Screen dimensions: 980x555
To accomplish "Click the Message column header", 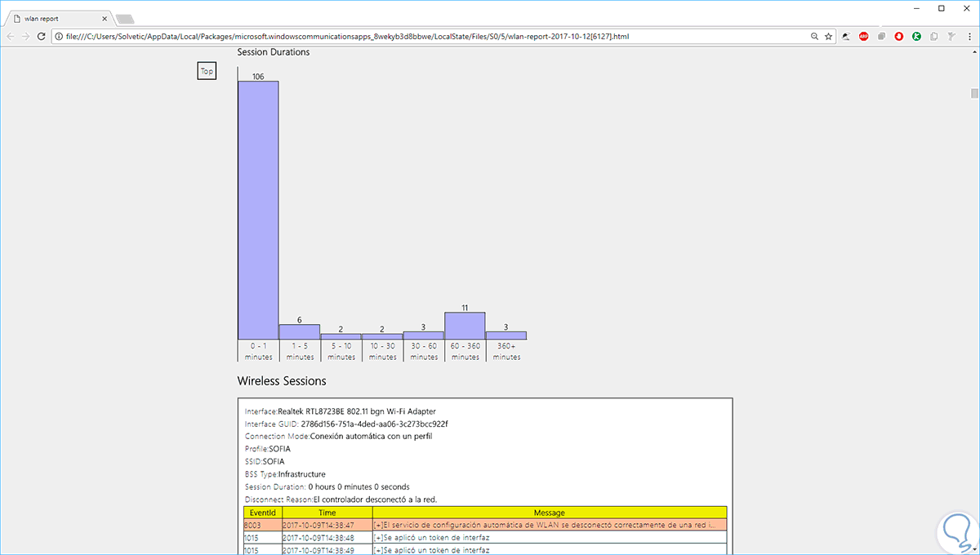I will tap(549, 513).
